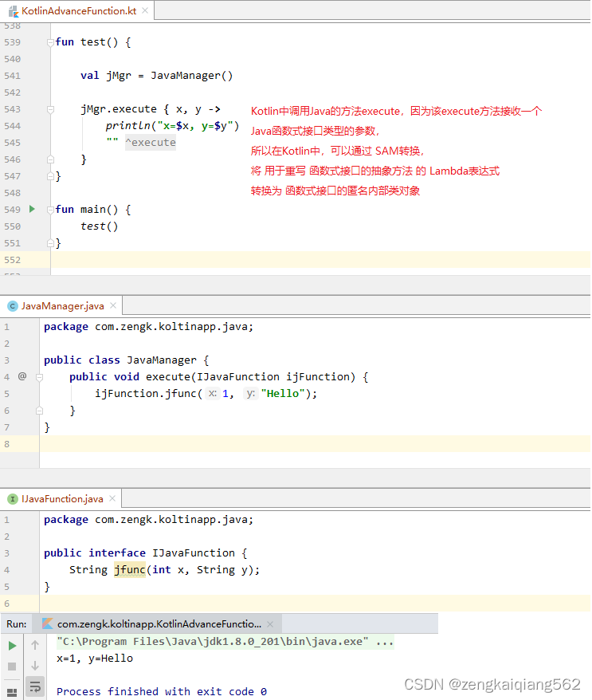Collapse lambda fold marker at line 543
The height and width of the screenshot is (700, 592).
(50, 109)
